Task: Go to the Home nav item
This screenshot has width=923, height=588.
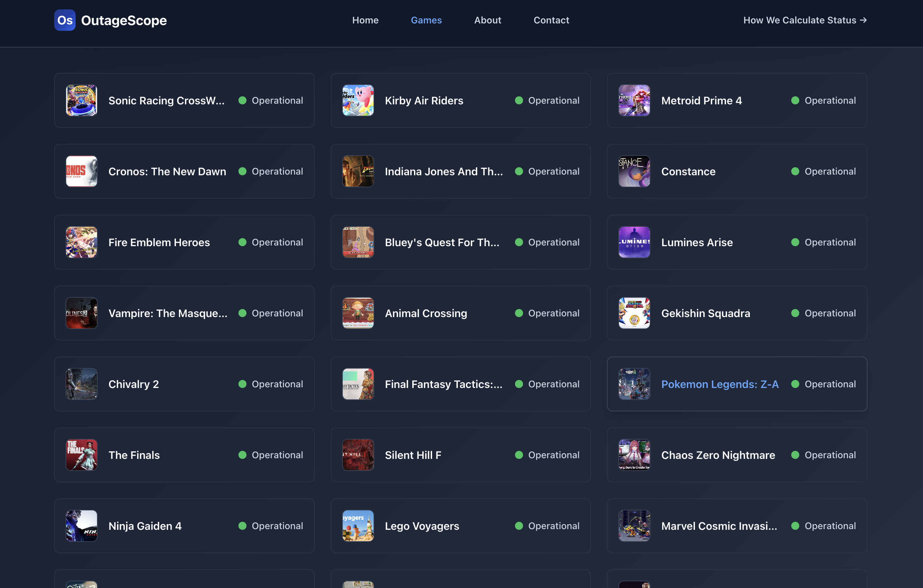Action: point(365,20)
